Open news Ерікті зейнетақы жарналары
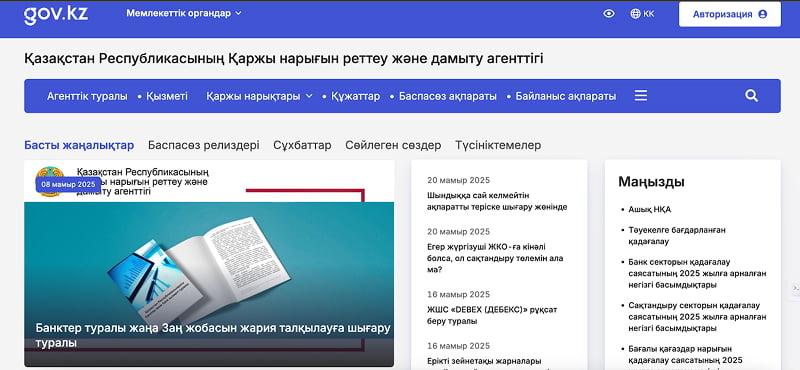This screenshot has height=370, width=800. [484, 361]
